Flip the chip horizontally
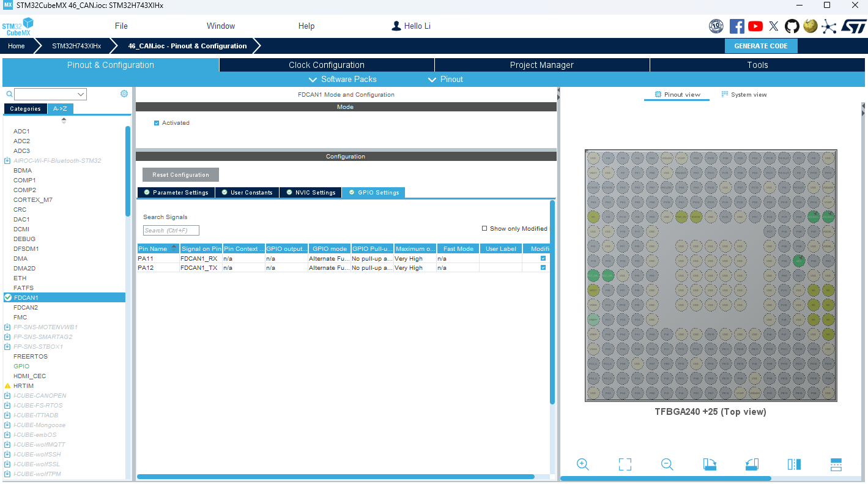 click(x=794, y=464)
